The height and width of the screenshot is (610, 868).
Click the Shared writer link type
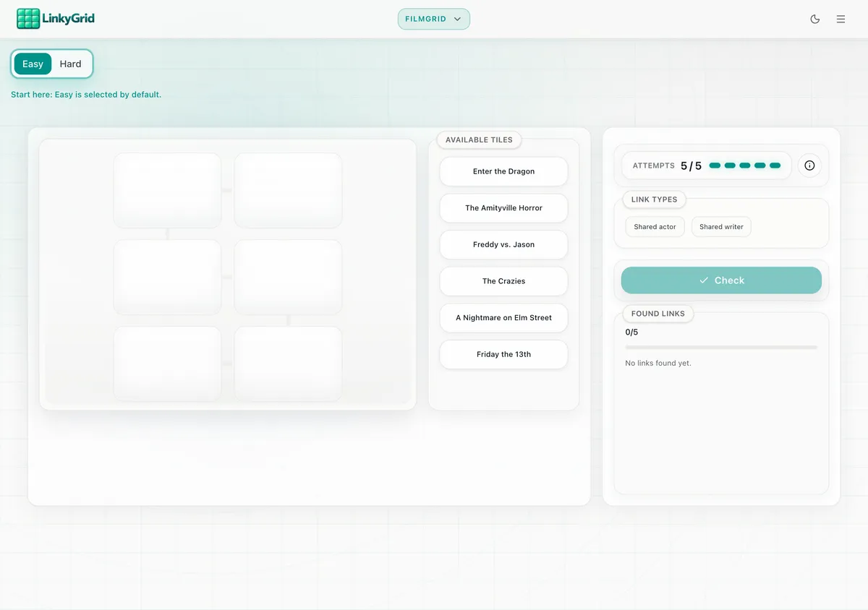coord(721,227)
